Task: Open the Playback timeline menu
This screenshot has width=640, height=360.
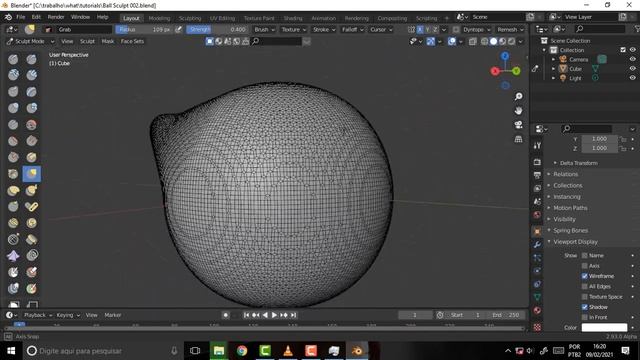Action: 38,315
